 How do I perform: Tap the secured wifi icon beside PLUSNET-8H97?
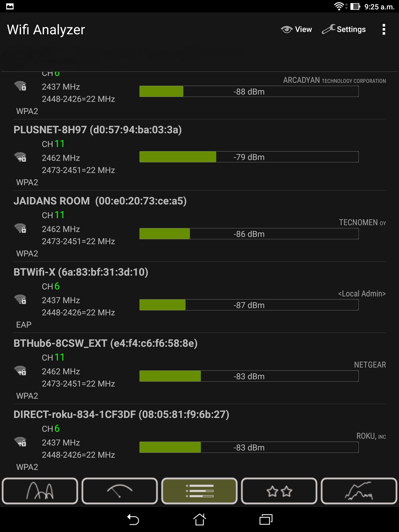[x=21, y=157]
